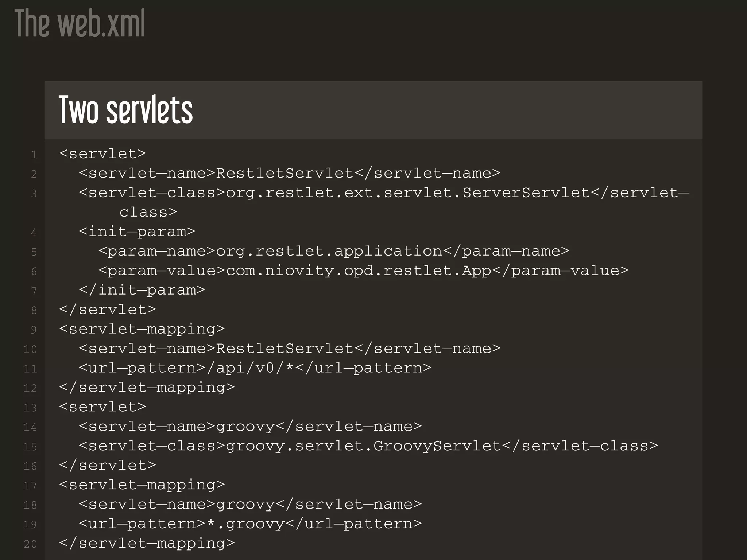
Task: Click com.niovity.opd.restlet.App param value
Action: coord(359,271)
